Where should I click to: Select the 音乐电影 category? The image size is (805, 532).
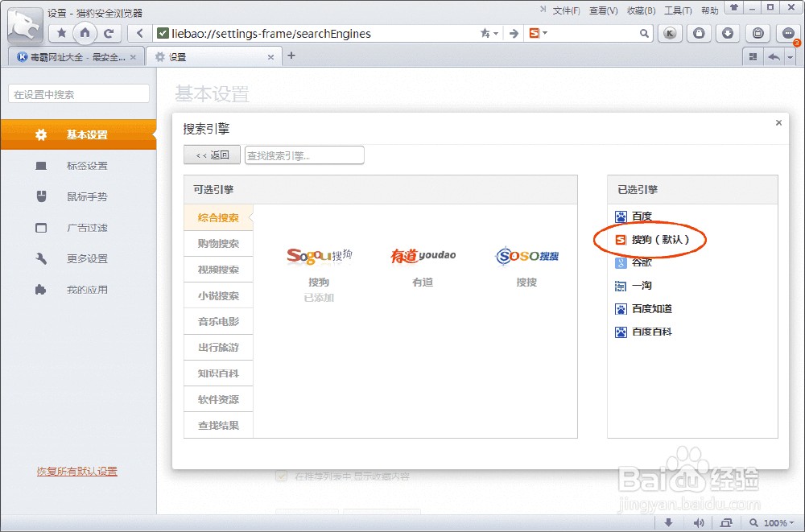click(218, 321)
